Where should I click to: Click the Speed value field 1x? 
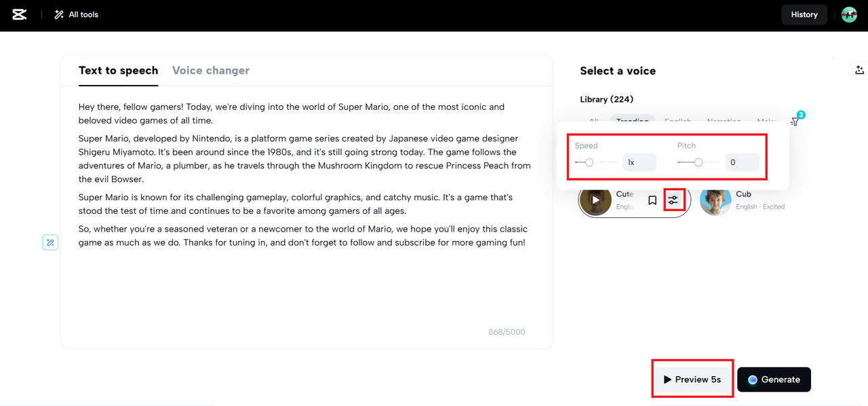639,162
